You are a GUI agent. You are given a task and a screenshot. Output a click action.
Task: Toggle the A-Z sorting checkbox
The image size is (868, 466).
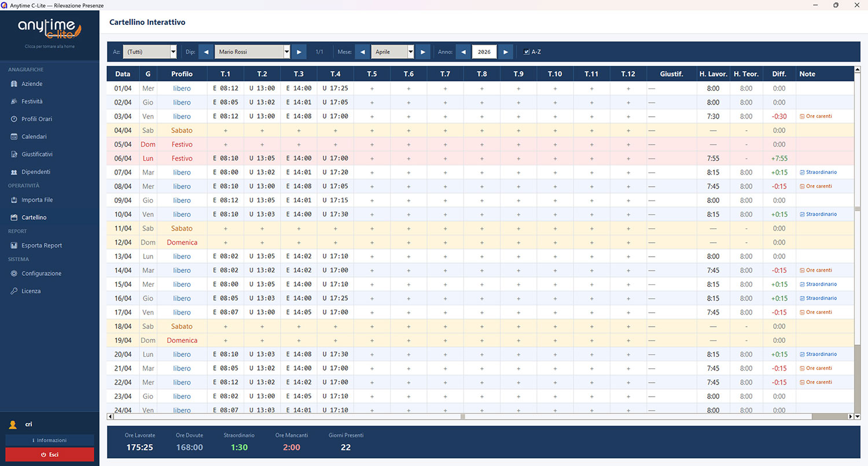526,52
